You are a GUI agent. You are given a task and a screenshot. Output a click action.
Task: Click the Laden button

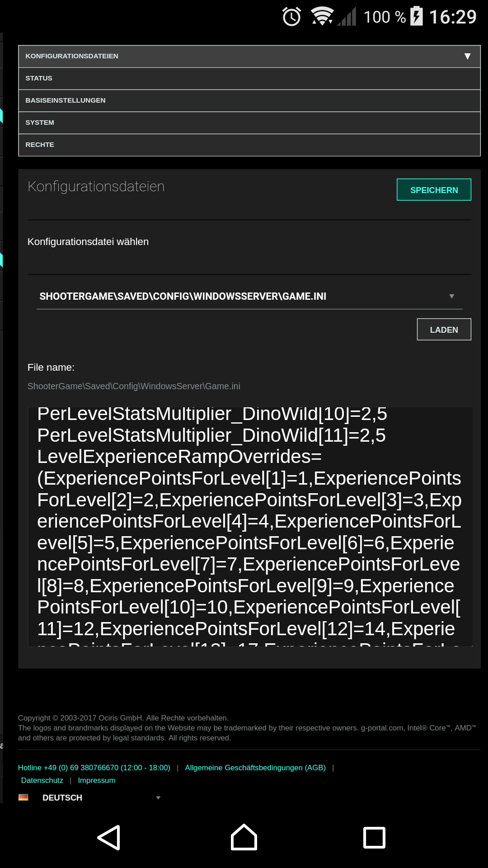tap(444, 330)
